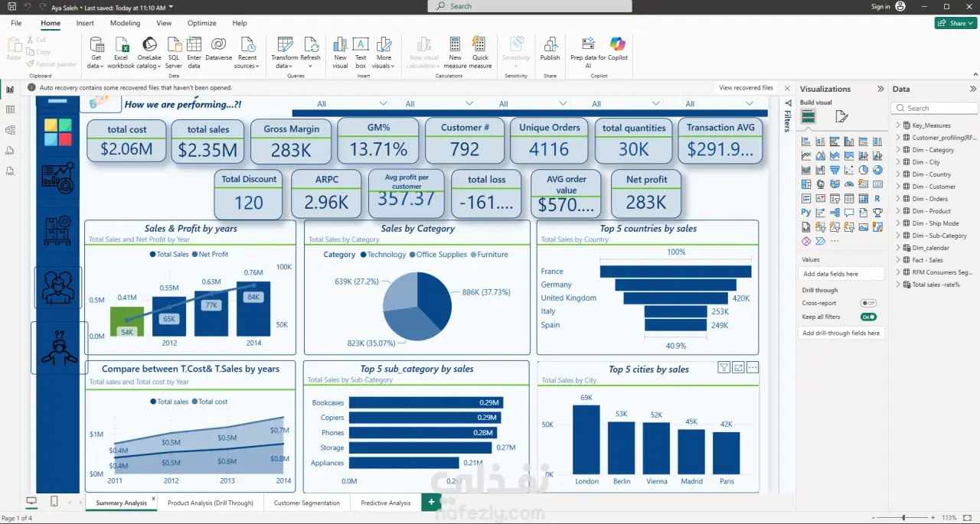The image size is (980, 524).
Task: Toggle Cross-report drill through switch
Action: 868,303
